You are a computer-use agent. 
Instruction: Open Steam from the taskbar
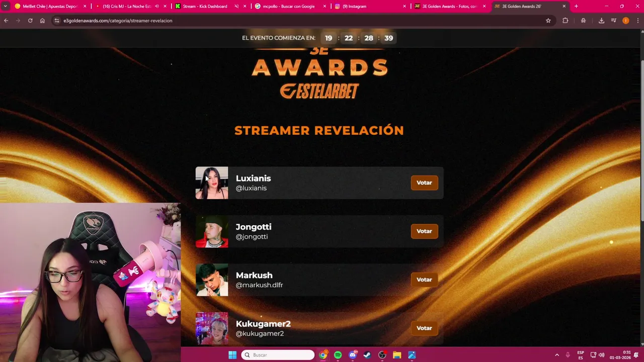(x=367, y=355)
